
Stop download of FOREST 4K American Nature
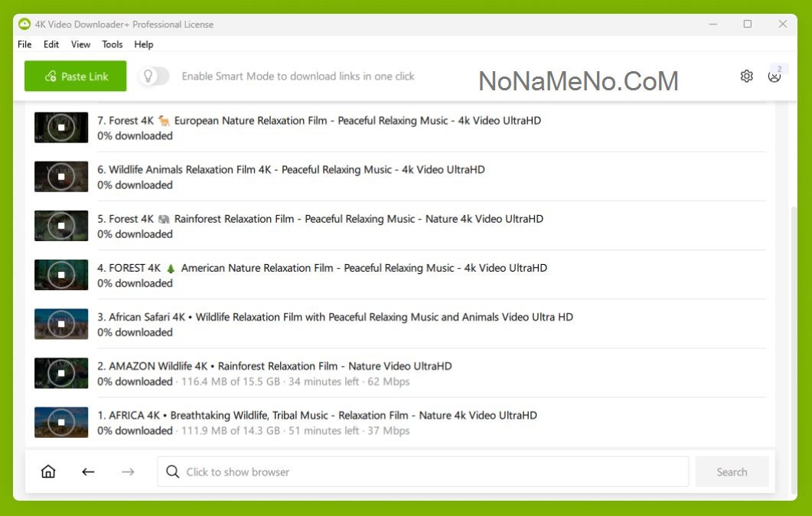[x=61, y=276]
